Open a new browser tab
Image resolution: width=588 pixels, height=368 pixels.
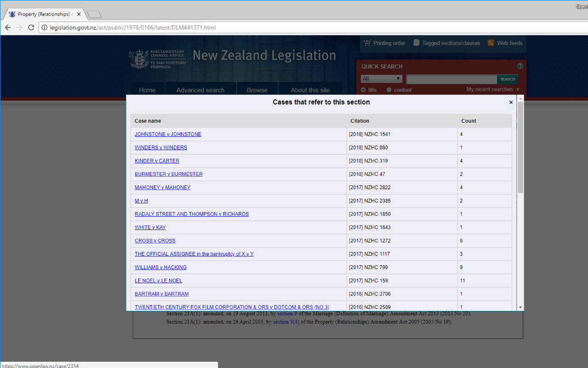(94, 14)
